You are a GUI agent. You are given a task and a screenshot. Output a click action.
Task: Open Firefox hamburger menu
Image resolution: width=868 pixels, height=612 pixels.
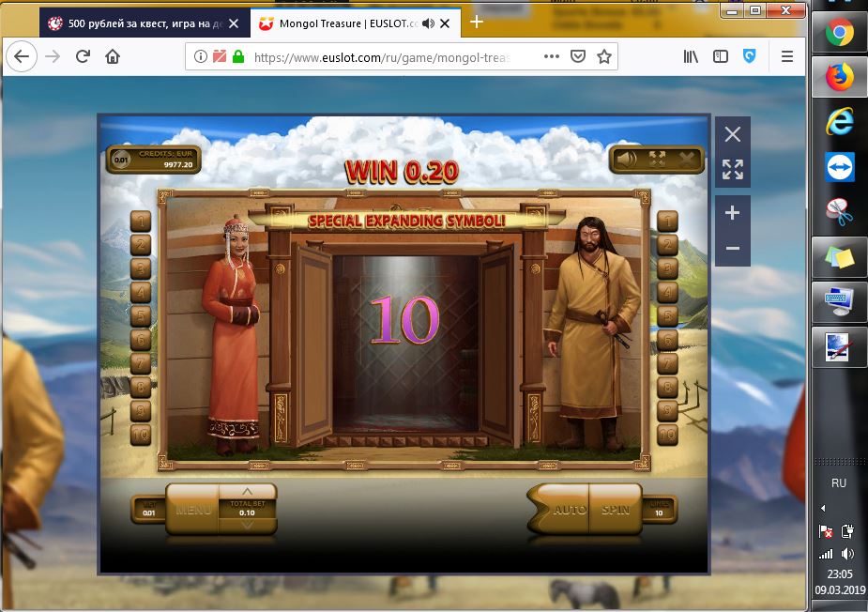[787, 57]
